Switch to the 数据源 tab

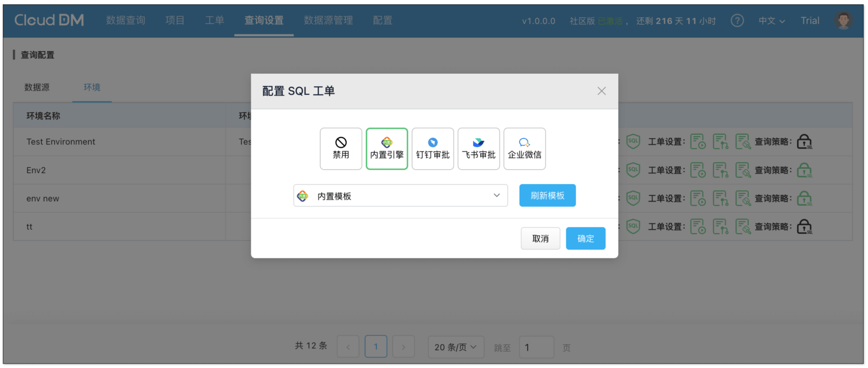click(37, 88)
